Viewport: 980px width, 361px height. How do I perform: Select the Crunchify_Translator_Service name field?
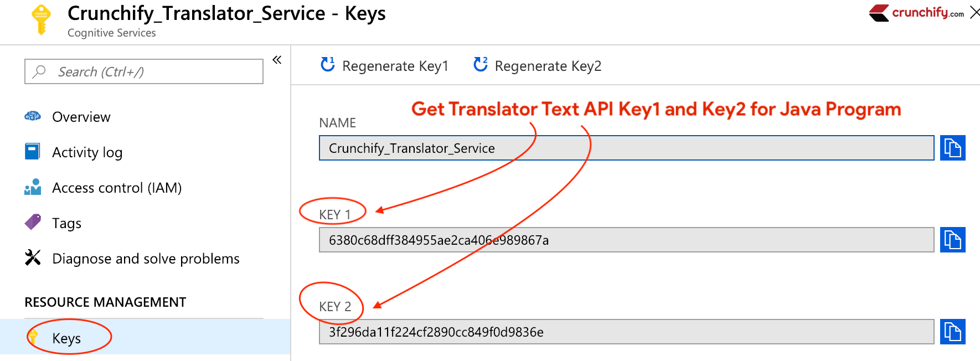[x=554, y=148]
